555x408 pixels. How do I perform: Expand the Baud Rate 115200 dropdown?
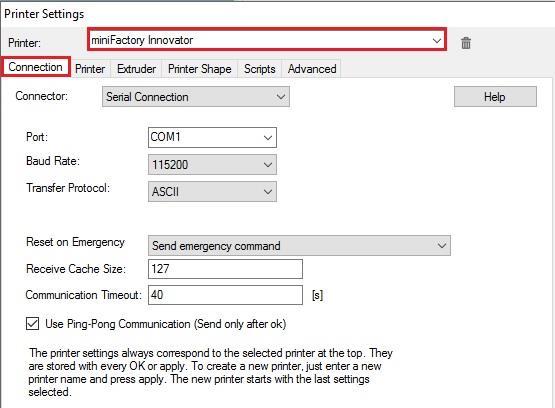[x=212, y=165]
